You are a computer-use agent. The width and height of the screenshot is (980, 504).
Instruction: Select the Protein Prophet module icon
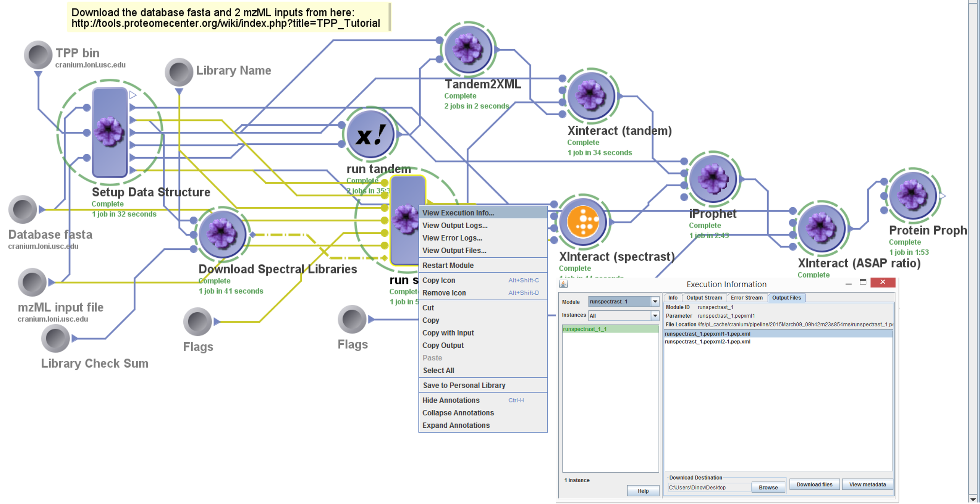click(912, 195)
